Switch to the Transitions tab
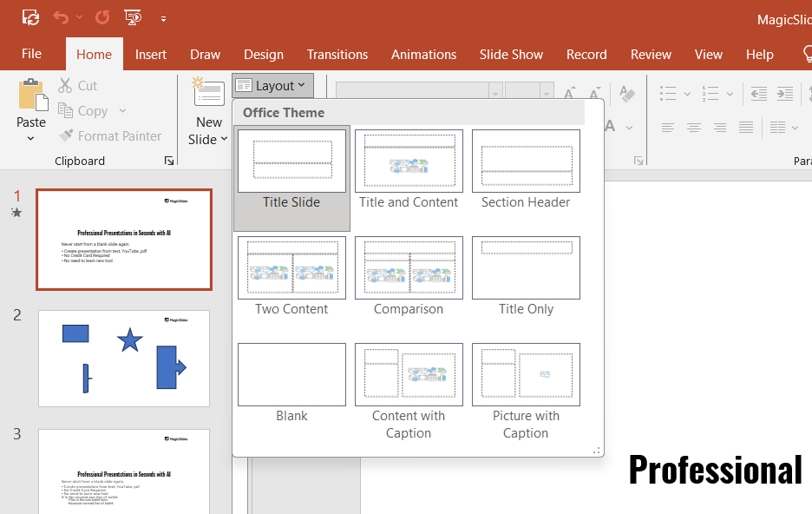This screenshot has height=514, width=812. [x=337, y=54]
